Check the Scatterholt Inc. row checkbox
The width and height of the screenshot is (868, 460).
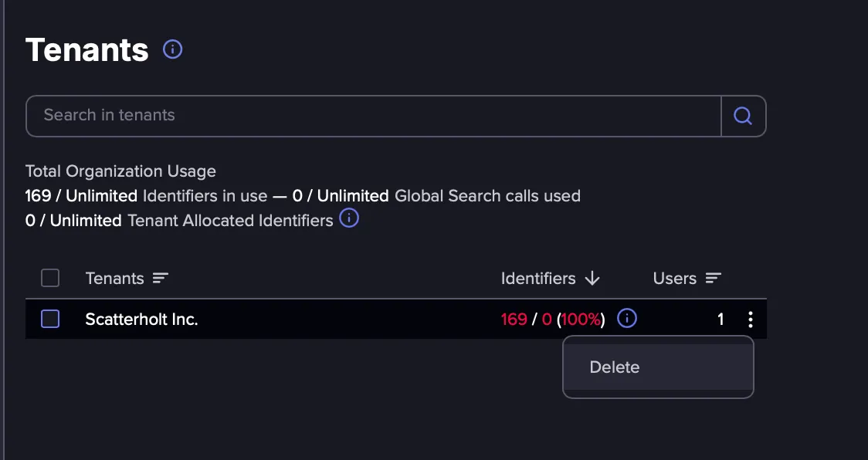click(x=50, y=319)
